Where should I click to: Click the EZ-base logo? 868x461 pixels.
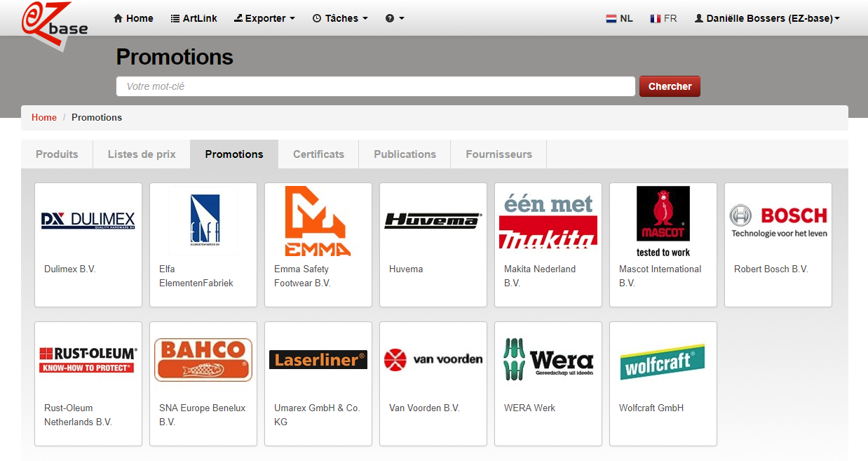point(55,25)
